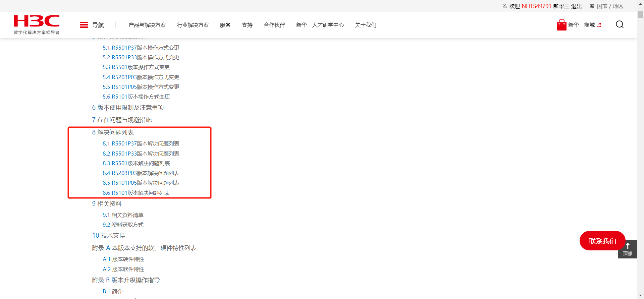Go to B.1 简介
Image resolution: width=644 pixels, height=299 pixels.
113,291
